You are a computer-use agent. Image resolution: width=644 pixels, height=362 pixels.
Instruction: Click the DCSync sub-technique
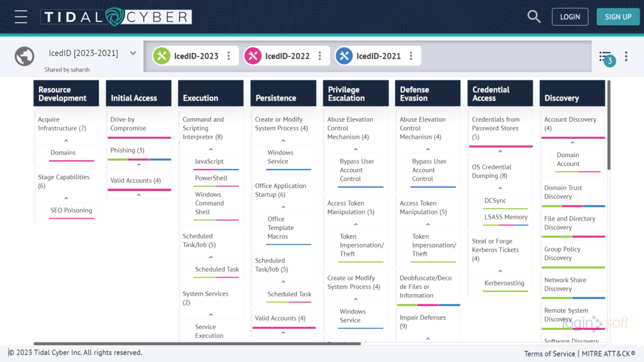click(495, 200)
